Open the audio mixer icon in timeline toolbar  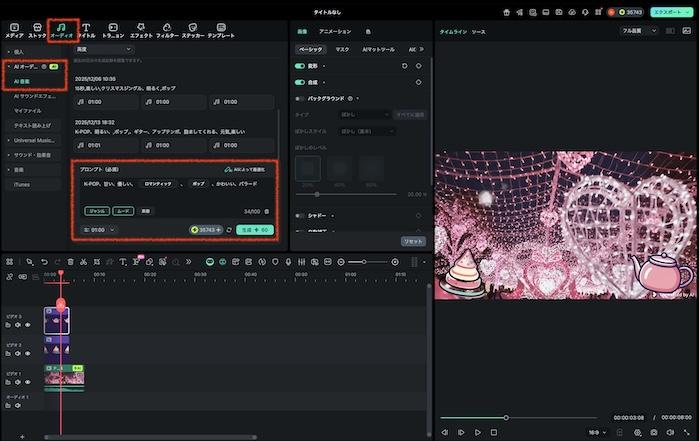302,262
